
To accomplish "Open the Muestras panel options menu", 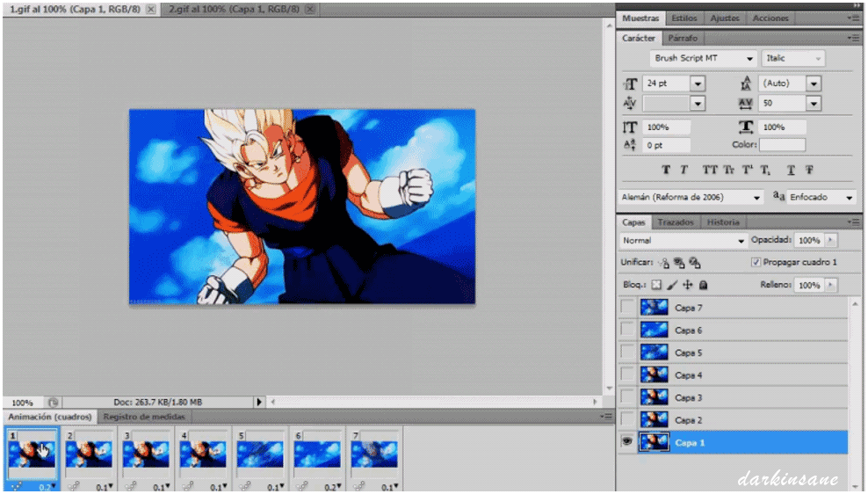I will coord(853,18).
